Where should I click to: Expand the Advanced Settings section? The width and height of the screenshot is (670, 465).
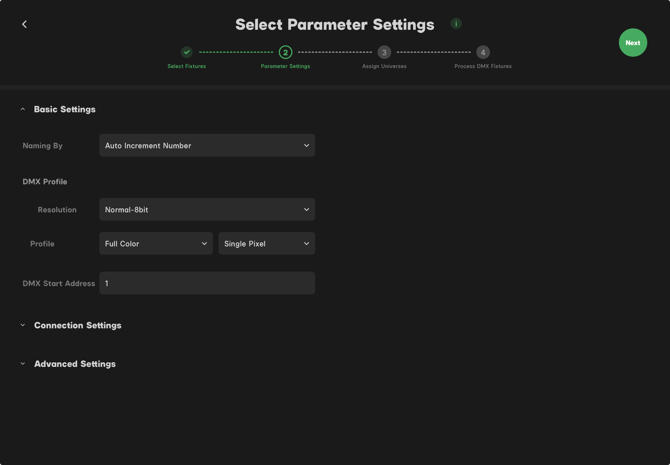(23, 364)
